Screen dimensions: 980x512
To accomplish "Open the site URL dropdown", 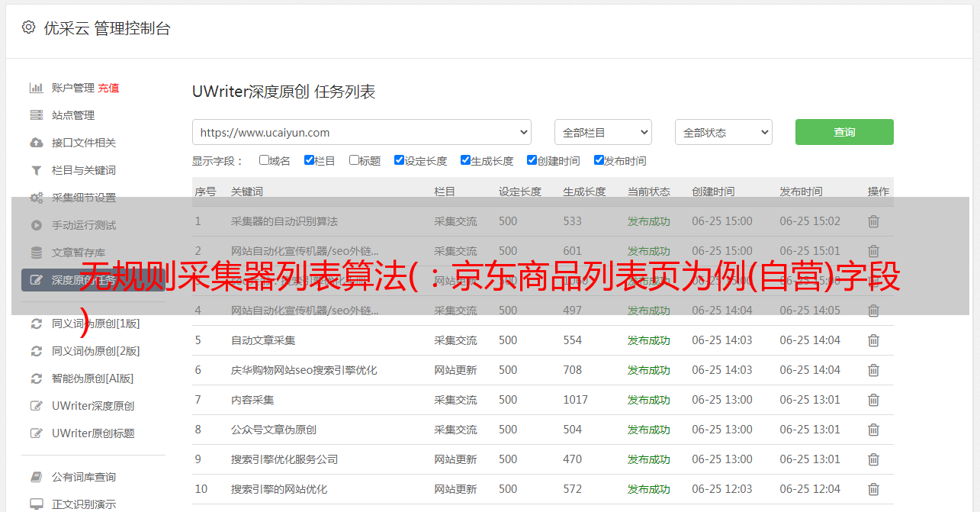I will (x=361, y=132).
